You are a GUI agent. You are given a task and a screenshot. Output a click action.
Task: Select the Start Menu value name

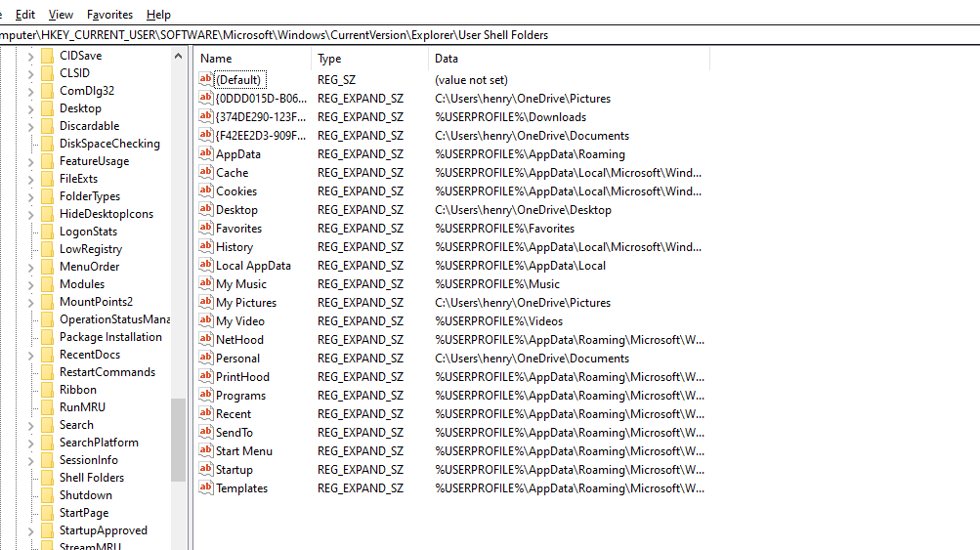[243, 450]
